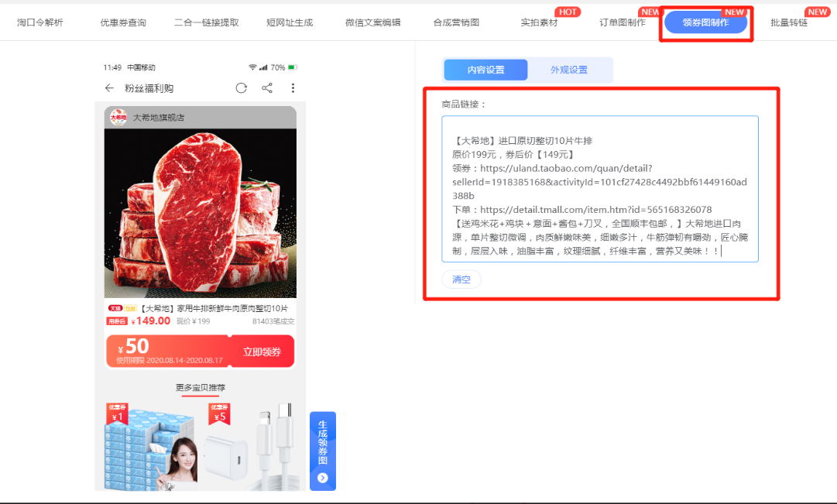The width and height of the screenshot is (837, 504).
Task: Tap the refresh icon in phone preview
Action: (242, 88)
